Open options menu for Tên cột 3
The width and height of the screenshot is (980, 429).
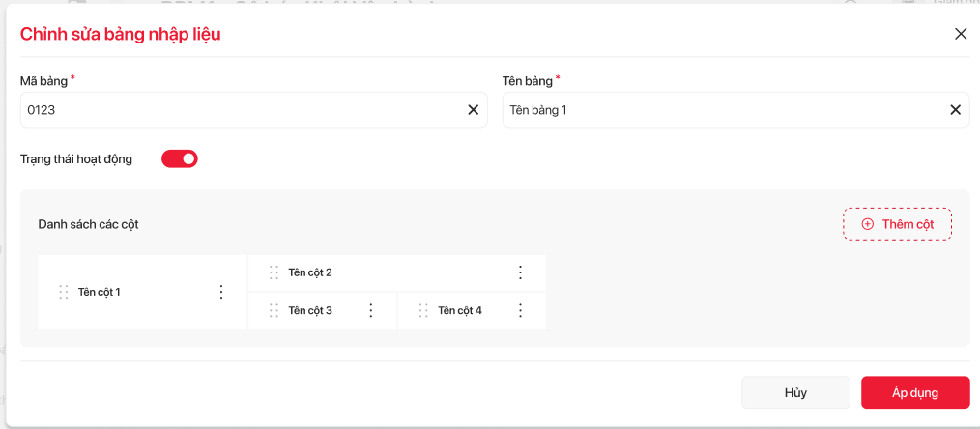(371, 310)
